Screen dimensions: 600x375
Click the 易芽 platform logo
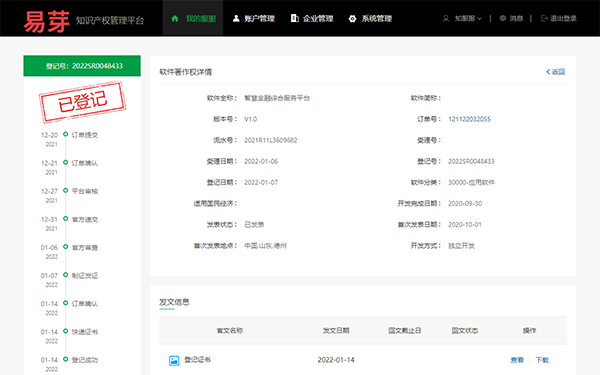[x=46, y=21]
